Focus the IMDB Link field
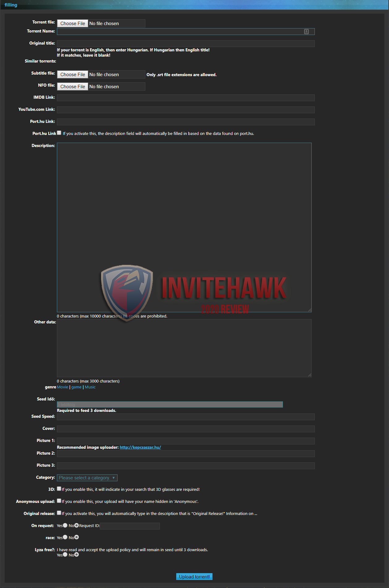 click(186, 98)
